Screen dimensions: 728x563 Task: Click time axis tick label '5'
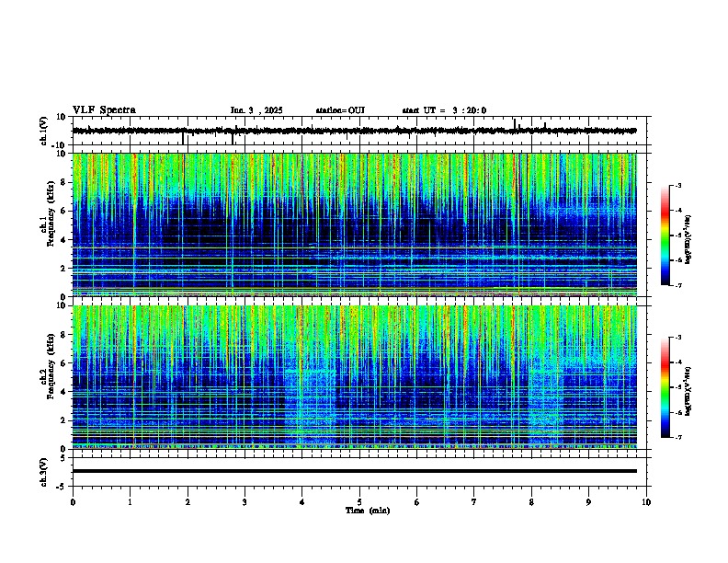359,502
